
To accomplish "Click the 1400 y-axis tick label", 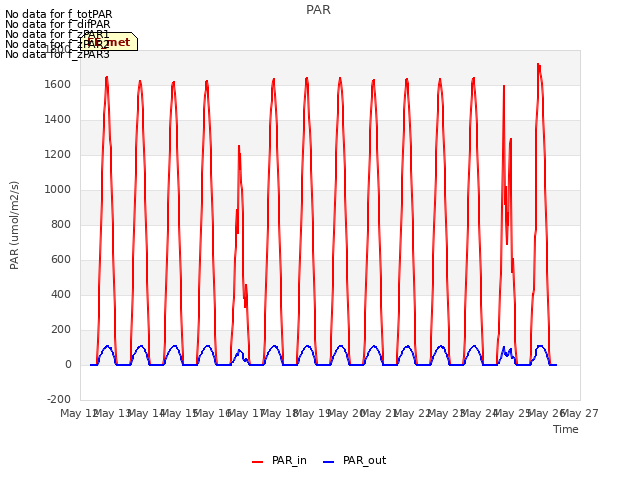I will point(58,120).
